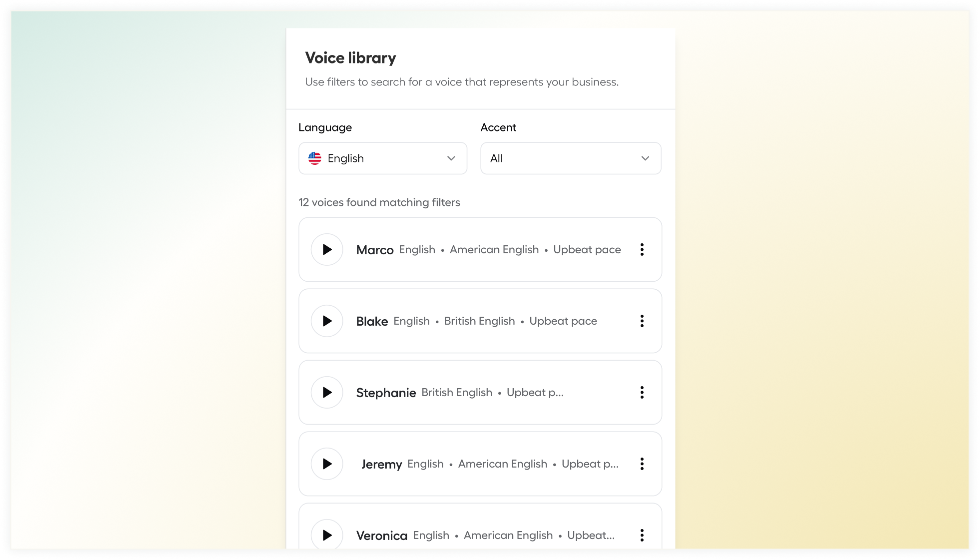The width and height of the screenshot is (980, 560).
Task: Play Blake's voice sample
Action: coord(327,321)
